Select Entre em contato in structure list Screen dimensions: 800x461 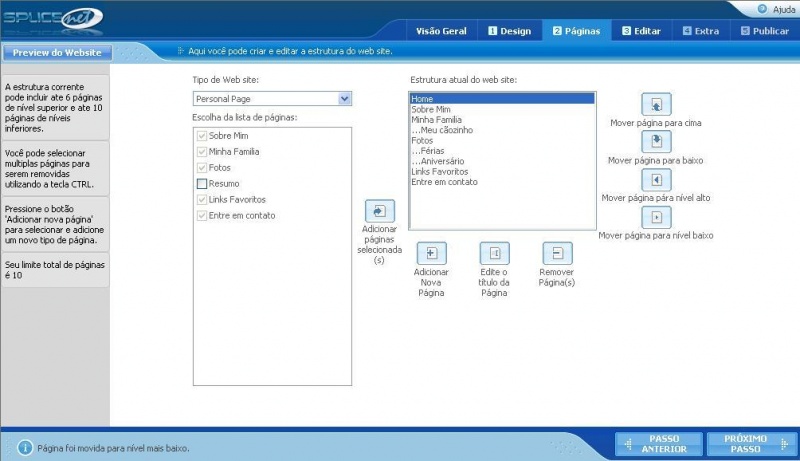(503, 182)
